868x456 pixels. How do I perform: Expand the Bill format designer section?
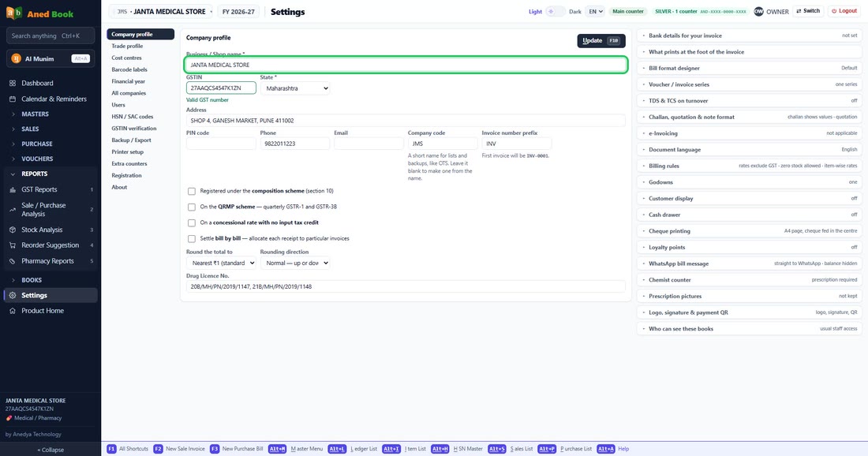[x=750, y=68]
